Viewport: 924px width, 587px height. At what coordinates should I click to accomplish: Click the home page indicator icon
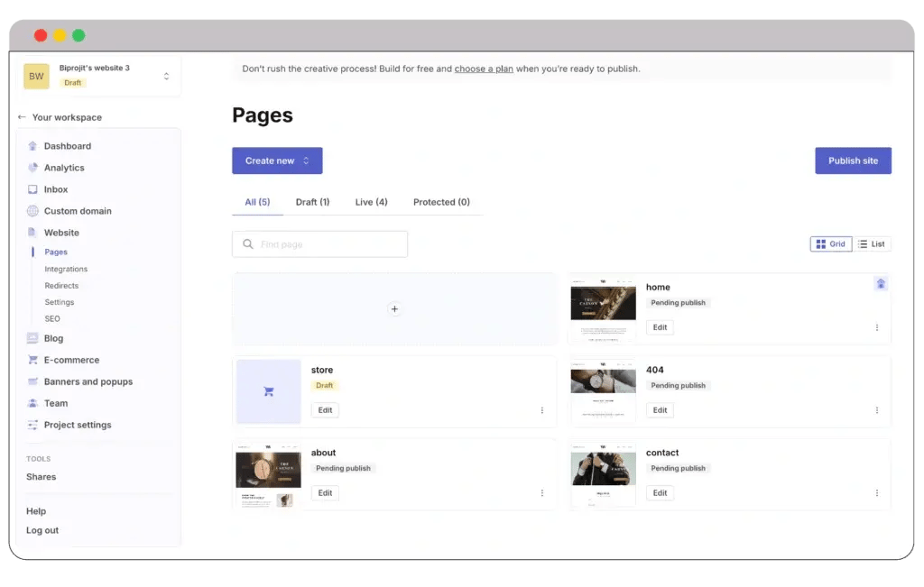click(x=881, y=284)
